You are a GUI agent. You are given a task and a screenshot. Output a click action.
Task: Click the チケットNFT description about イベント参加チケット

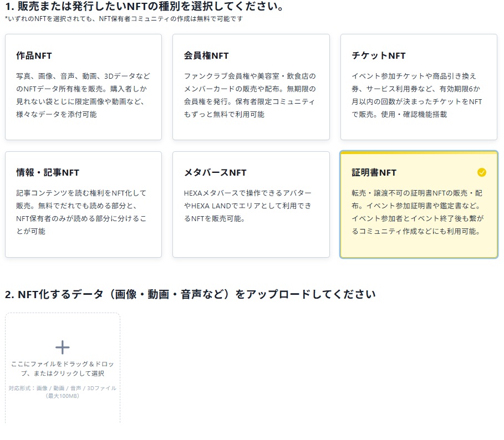(x=417, y=95)
